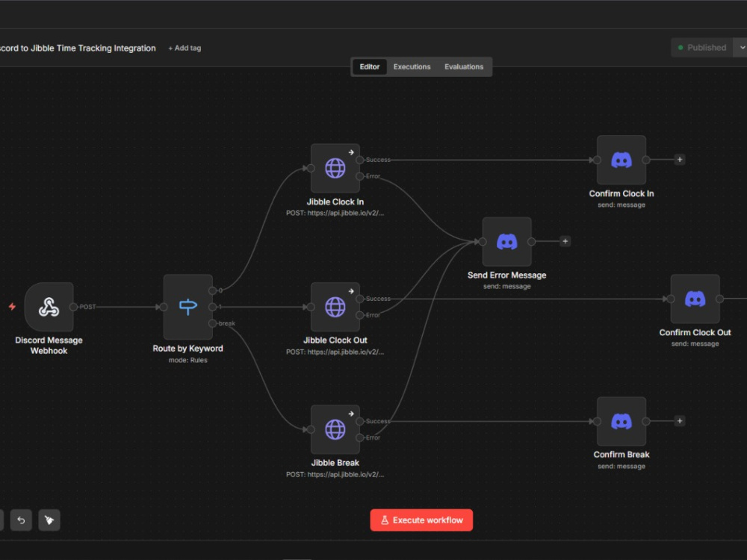Screen dimensions: 747x560
Task: Click the Published status button
Action: coord(701,48)
